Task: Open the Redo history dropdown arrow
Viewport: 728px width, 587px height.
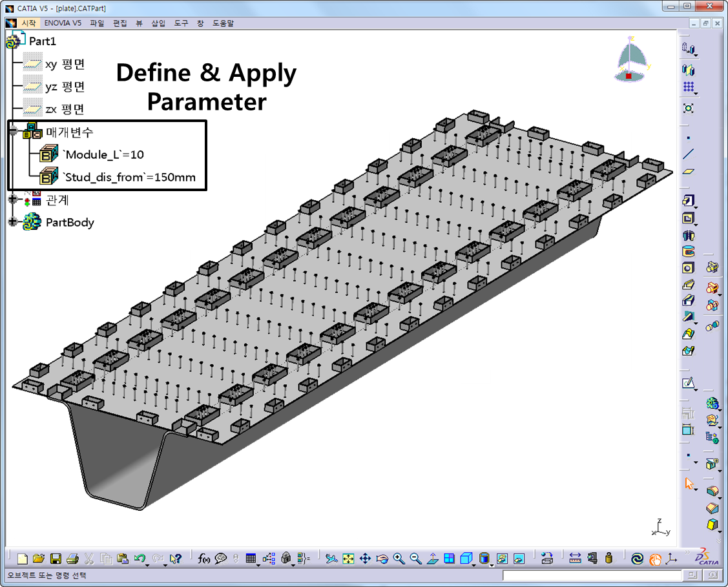Action: (x=165, y=565)
